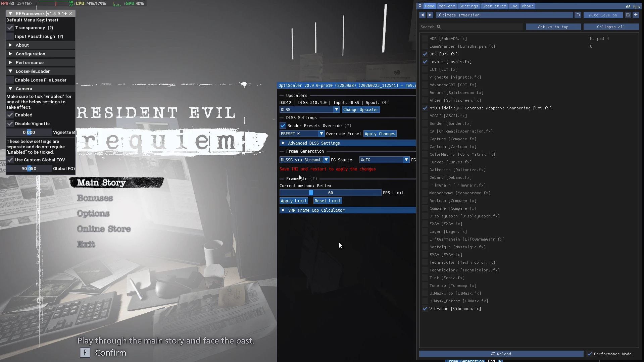
Task: Toggle the Camera Enabled checkbox
Action: (10, 115)
